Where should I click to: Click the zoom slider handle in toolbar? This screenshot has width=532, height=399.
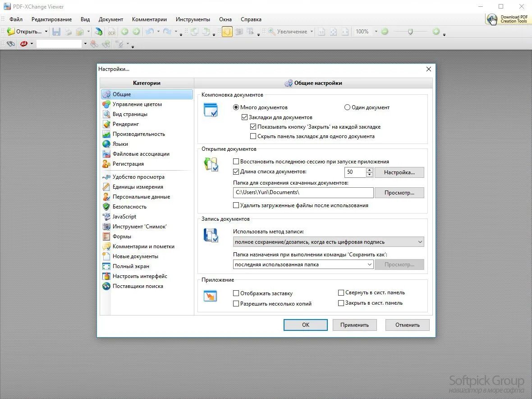(x=410, y=32)
